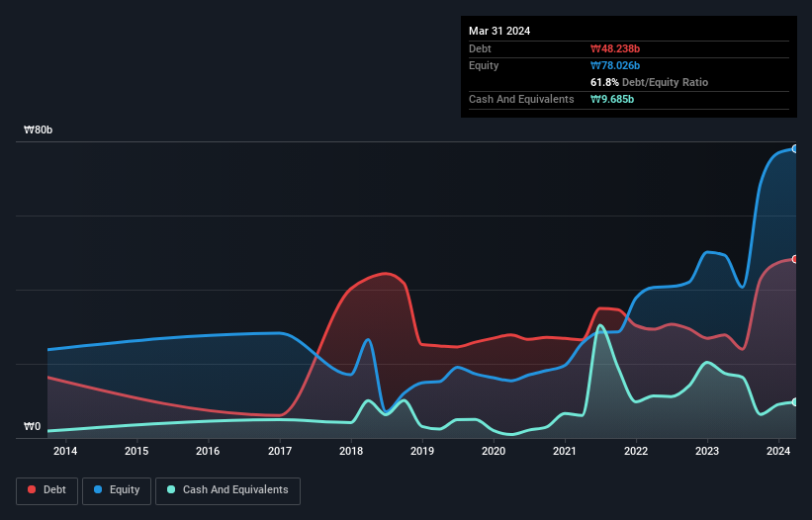This screenshot has width=812, height=520.
Task: Click the 2015 x-axis label
Action: 136,451
